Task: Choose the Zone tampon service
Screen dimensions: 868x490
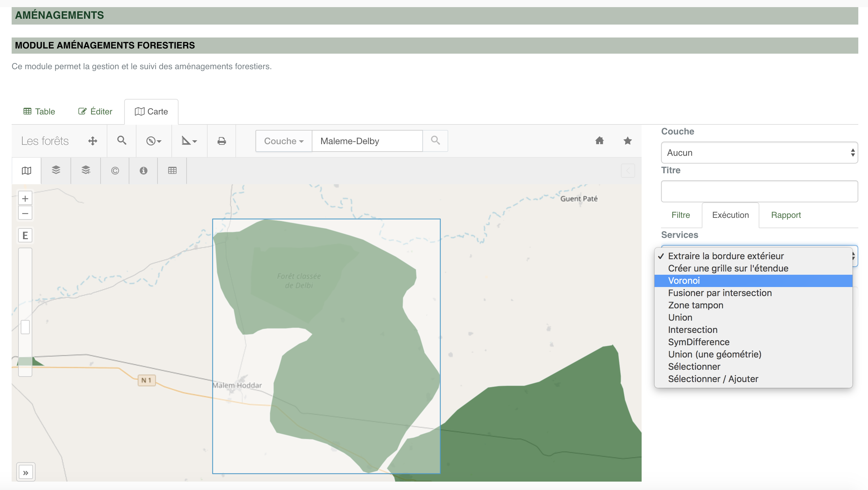Action: pos(696,305)
